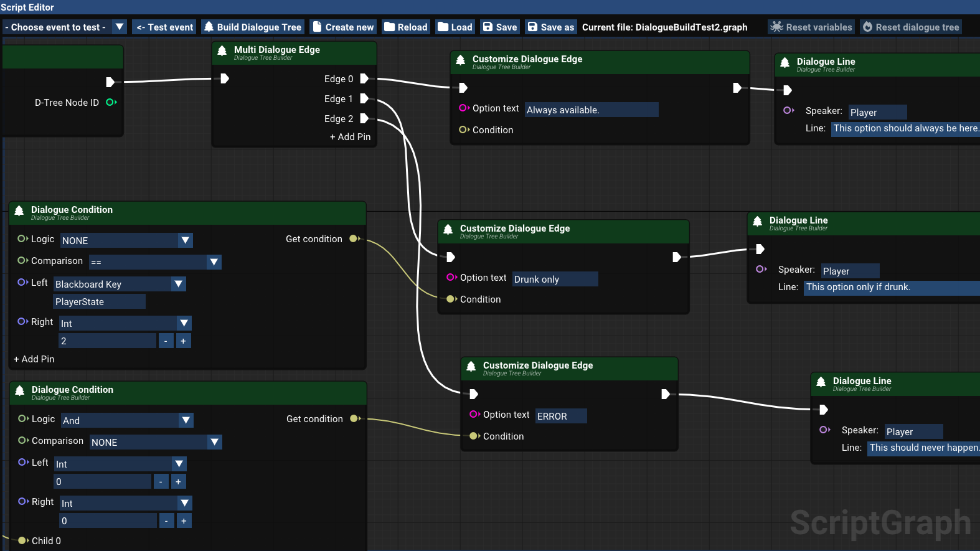Reload the current graph
The image size is (980, 551).
pos(406,27)
